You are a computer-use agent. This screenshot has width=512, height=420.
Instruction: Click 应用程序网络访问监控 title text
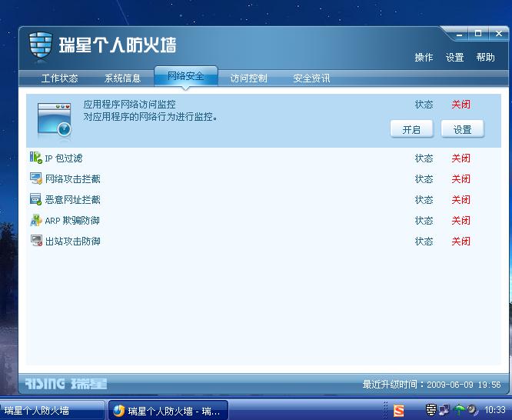pos(130,105)
